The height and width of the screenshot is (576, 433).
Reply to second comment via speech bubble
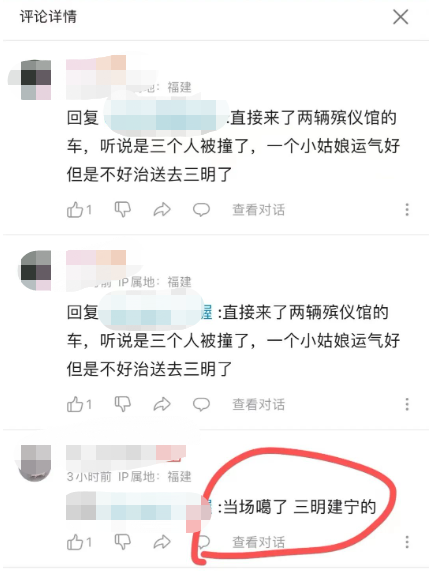[201, 404]
